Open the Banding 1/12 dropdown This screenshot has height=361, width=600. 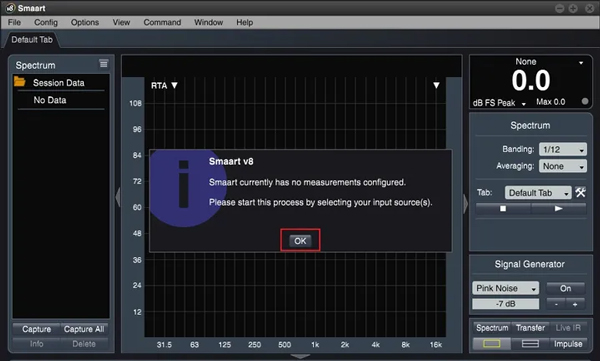562,149
